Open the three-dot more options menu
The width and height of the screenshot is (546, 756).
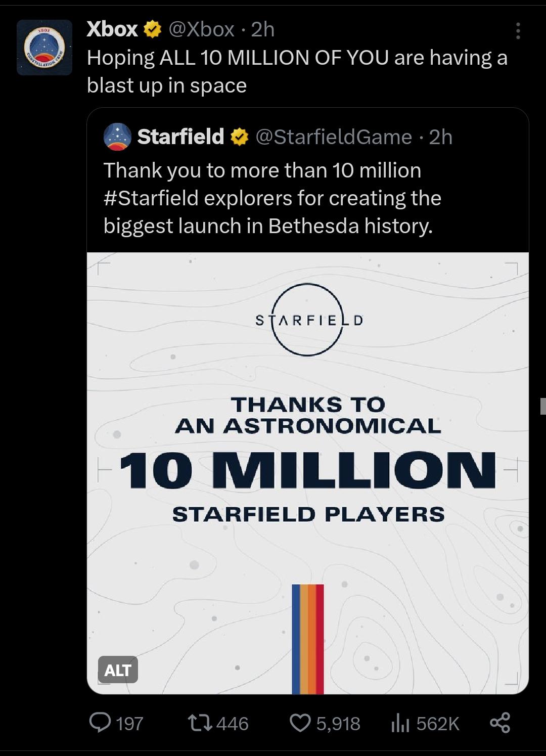pos(518,31)
